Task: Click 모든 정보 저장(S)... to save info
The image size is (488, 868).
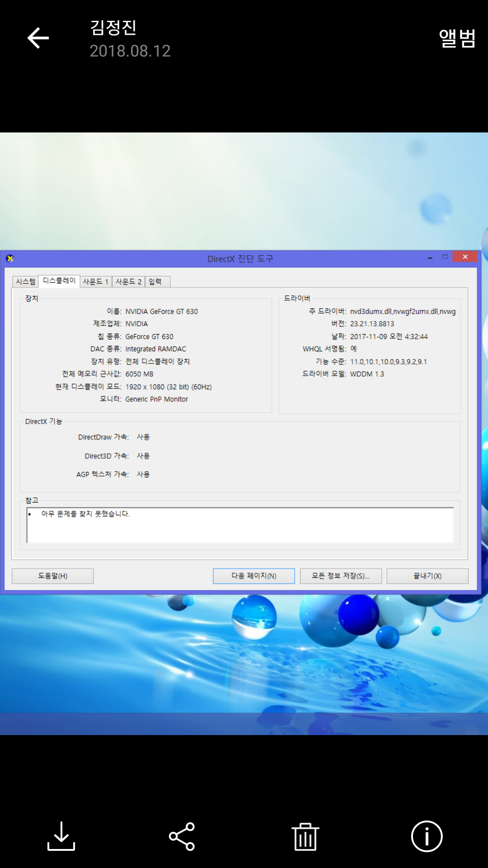Action: point(341,576)
